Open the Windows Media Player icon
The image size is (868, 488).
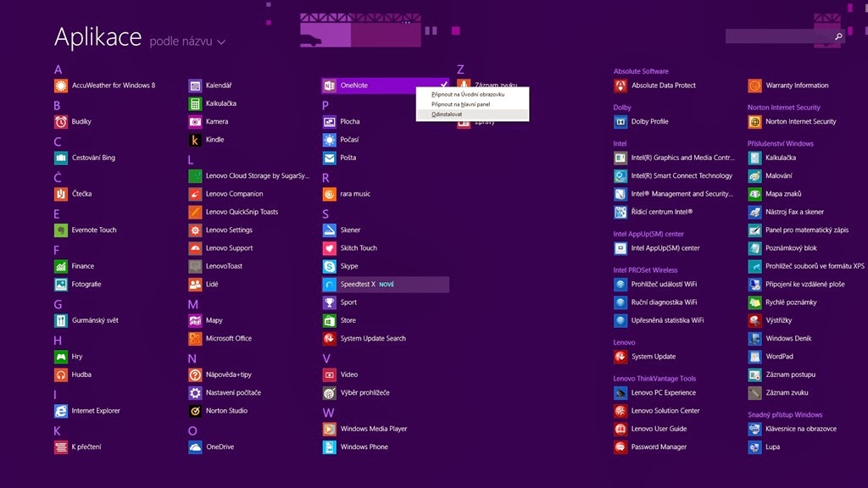point(330,429)
